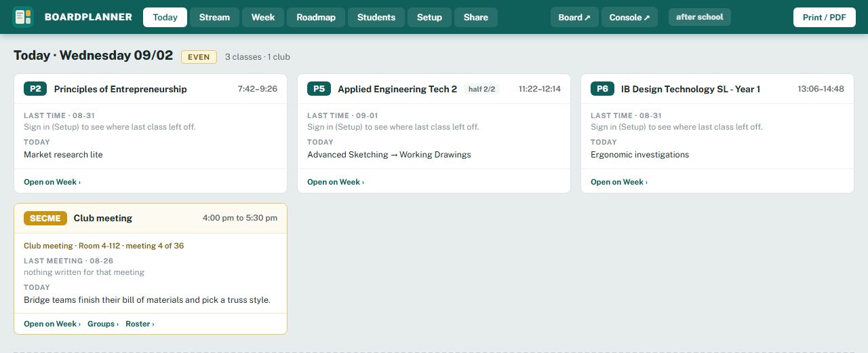Viewport: 868px width, 353px height.
Task: Open Board in new window
Action: [x=574, y=17]
